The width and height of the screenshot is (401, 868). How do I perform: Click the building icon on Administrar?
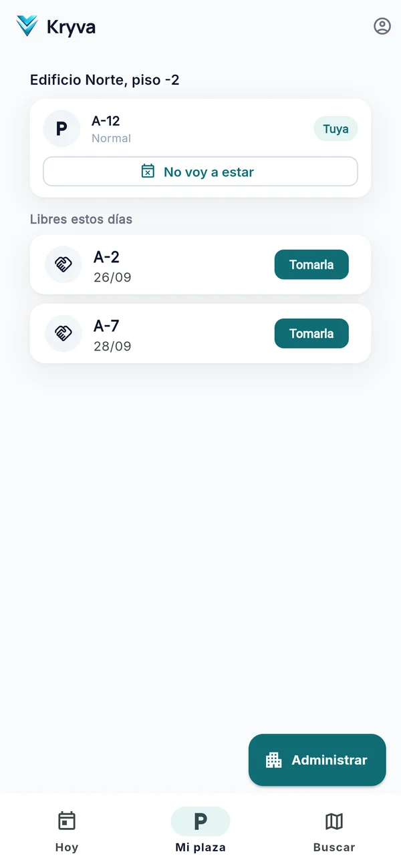(x=274, y=760)
